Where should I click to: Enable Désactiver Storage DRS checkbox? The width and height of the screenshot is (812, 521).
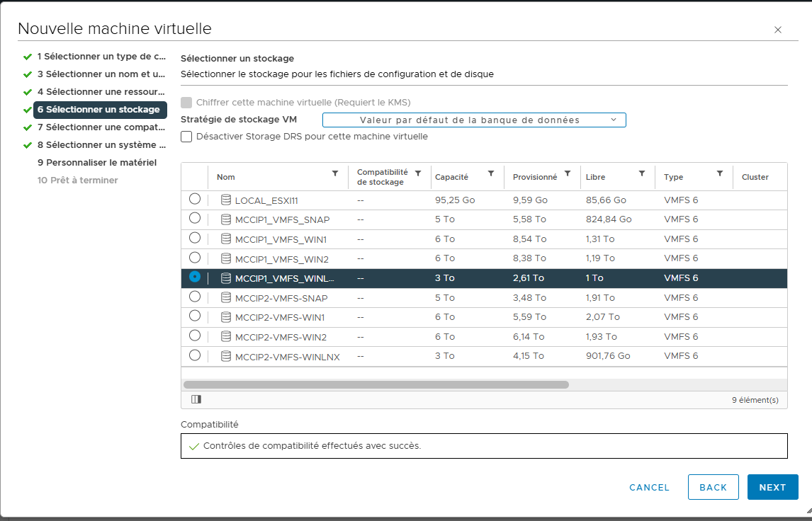tap(186, 137)
